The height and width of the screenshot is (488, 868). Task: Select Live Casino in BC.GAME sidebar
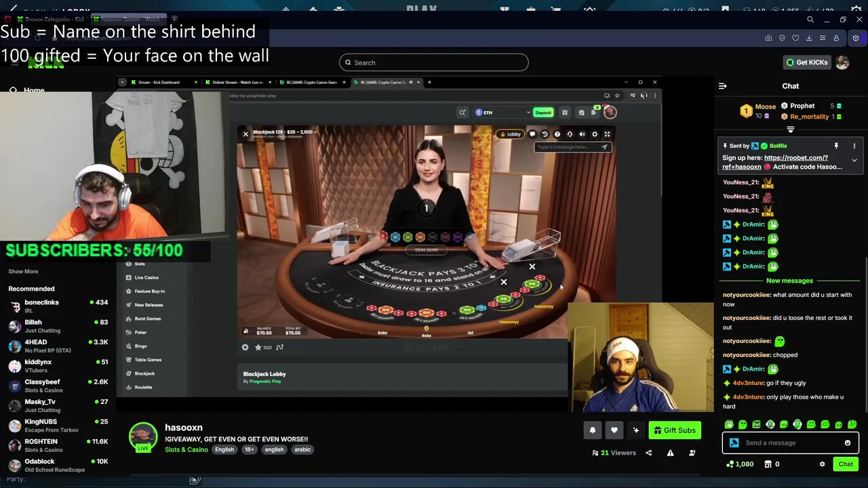pos(146,277)
